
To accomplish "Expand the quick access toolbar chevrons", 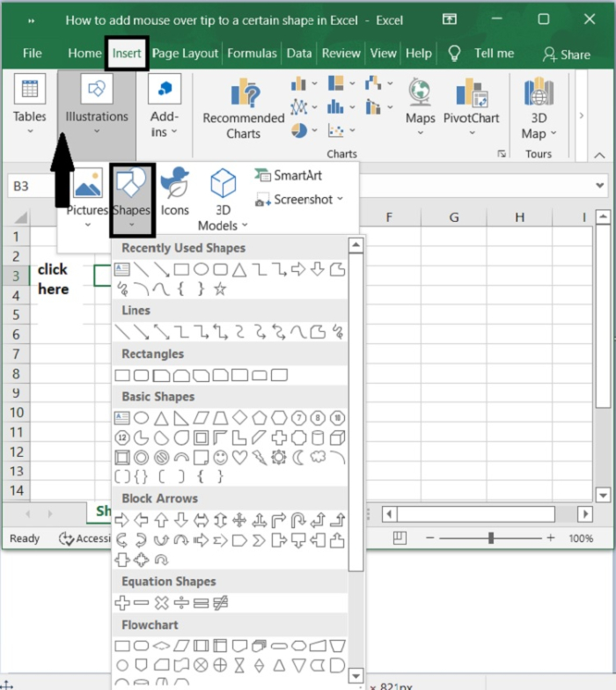I will (x=32, y=21).
